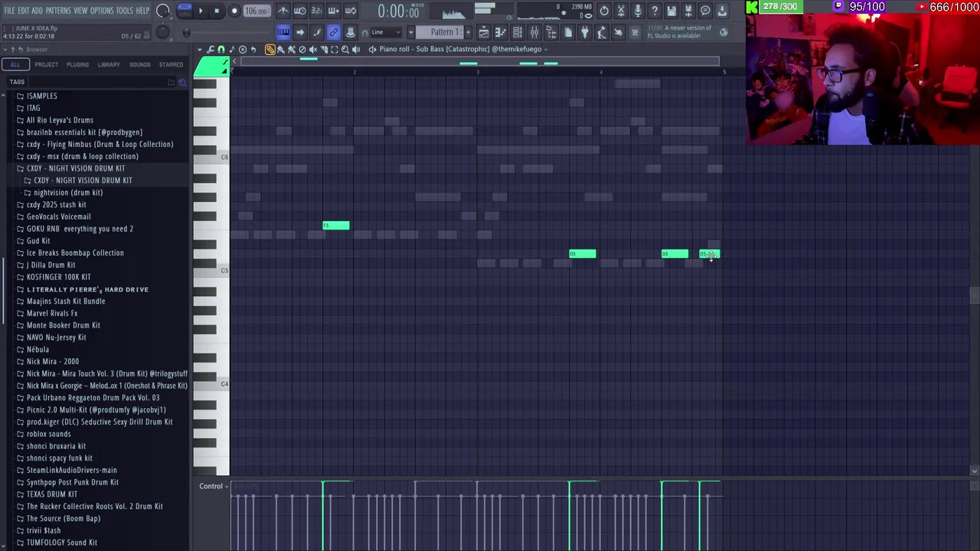The width and height of the screenshot is (980, 551).
Task: Open the Channel rack window icon
Action: (x=518, y=32)
